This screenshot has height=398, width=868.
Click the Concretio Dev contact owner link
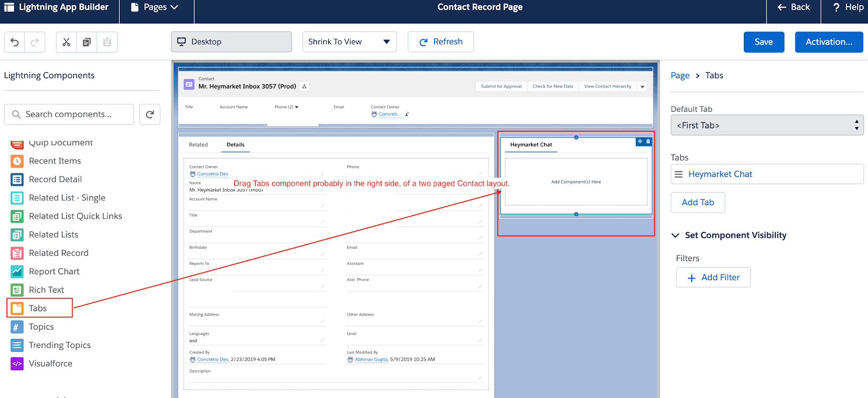(x=213, y=174)
